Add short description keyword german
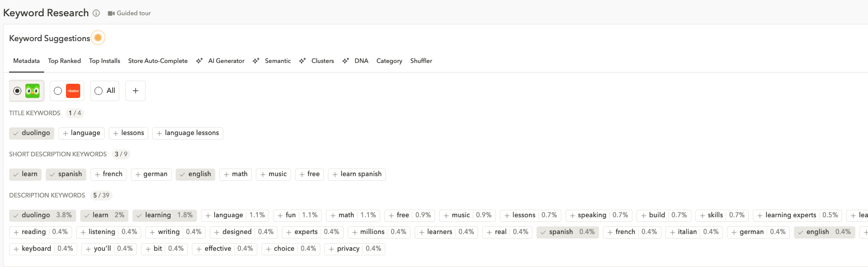The image size is (868, 267). click(x=151, y=174)
